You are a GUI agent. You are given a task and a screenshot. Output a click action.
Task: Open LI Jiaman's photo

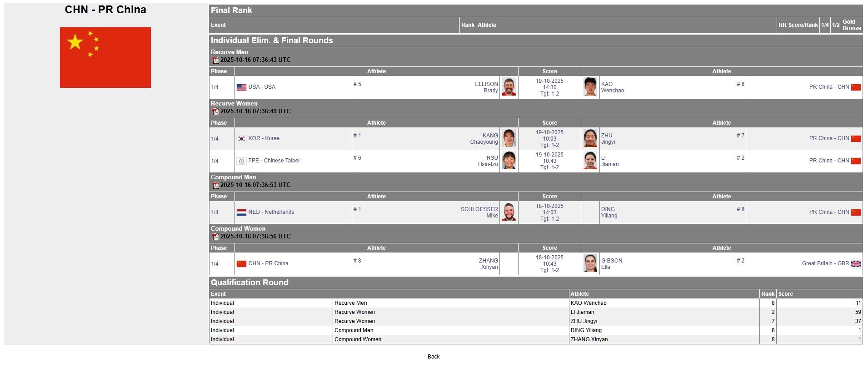point(590,161)
